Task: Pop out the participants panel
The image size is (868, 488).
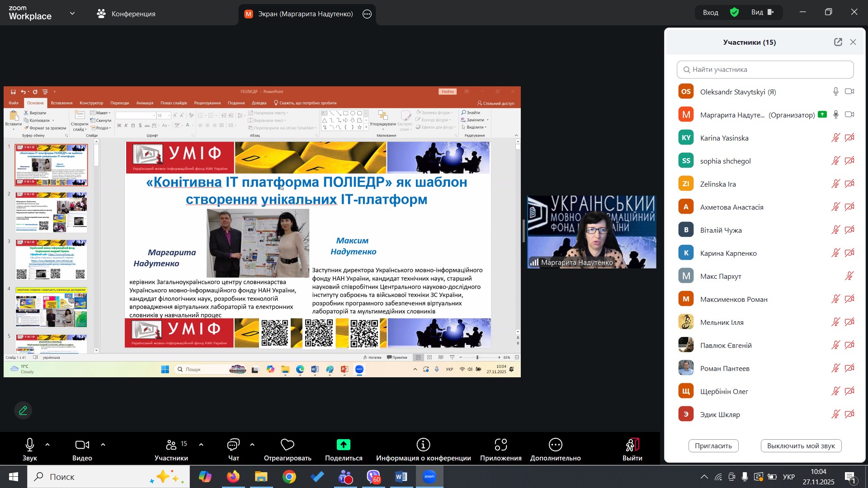Action: [x=838, y=42]
